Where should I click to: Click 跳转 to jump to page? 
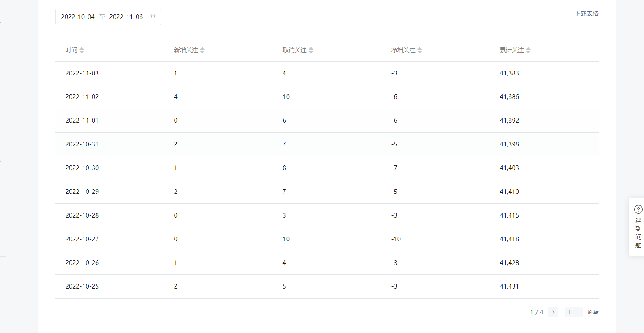tap(593, 312)
